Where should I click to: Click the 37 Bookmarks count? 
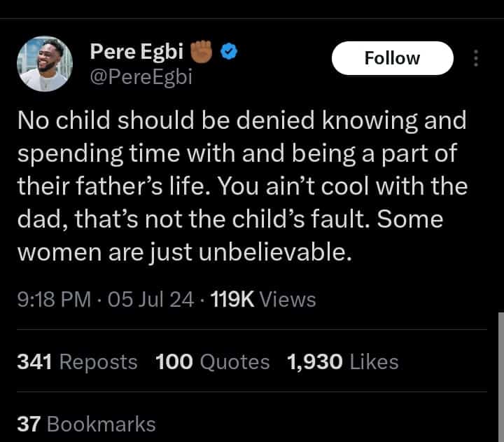click(x=85, y=423)
